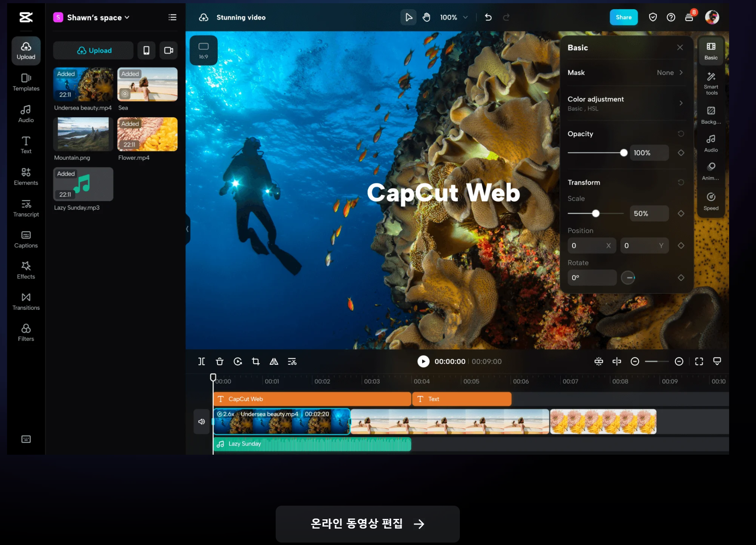Reset Opacity with the reset icon
This screenshot has height=545, width=756.
[x=681, y=134]
